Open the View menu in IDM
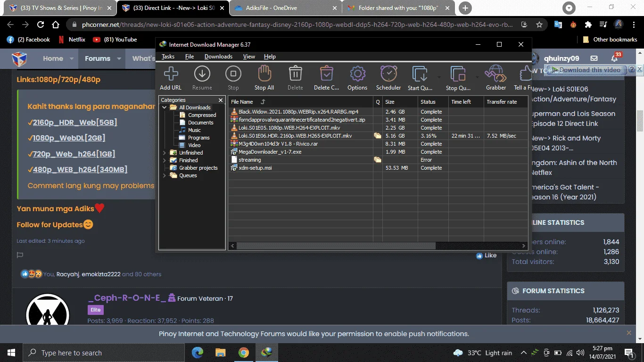The height and width of the screenshot is (362, 644). (249, 57)
